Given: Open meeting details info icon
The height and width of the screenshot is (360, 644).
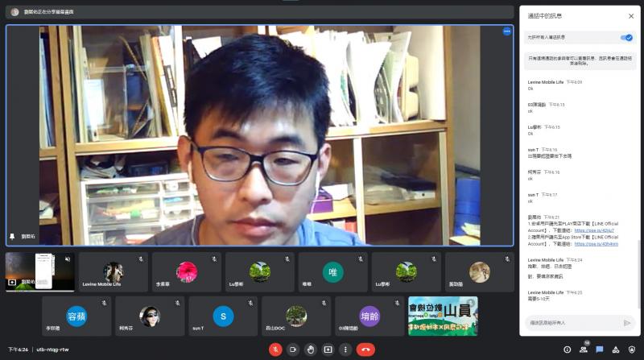Looking at the screenshot, I should pyautogui.click(x=568, y=350).
